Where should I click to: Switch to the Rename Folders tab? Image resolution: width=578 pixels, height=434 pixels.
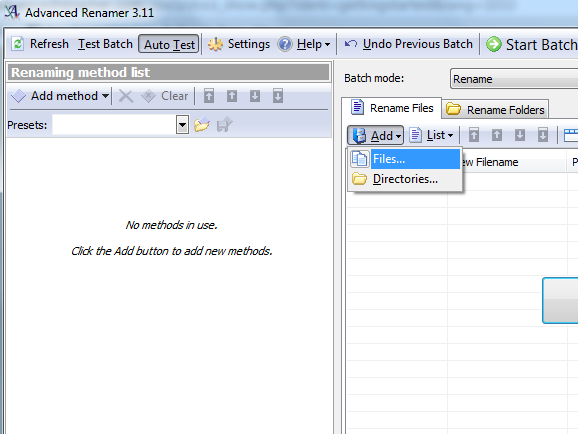click(495, 109)
